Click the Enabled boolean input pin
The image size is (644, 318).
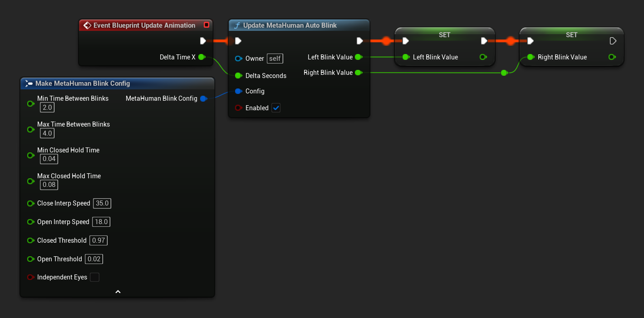point(238,108)
